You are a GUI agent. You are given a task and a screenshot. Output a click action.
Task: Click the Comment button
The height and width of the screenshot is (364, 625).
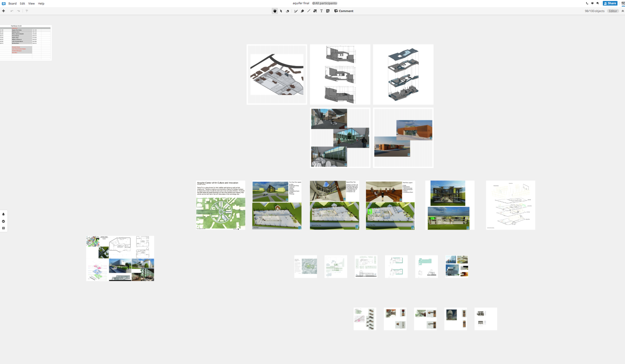click(x=344, y=11)
